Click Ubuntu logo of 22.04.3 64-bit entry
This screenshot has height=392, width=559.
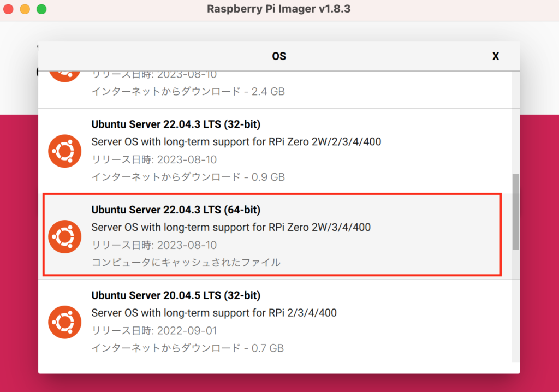[64, 236]
